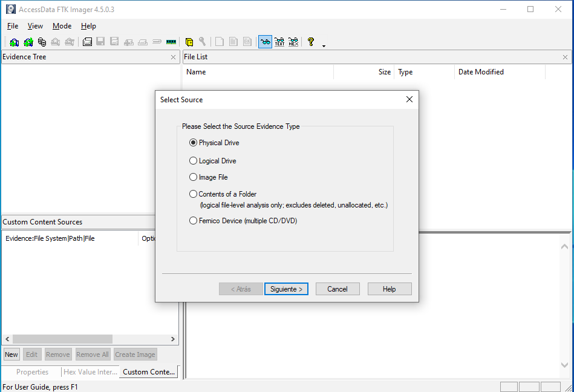The width and height of the screenshot is (574, 392).
Task: Click Help button in Select Source dialog
Action: click(x=390, y=289)
